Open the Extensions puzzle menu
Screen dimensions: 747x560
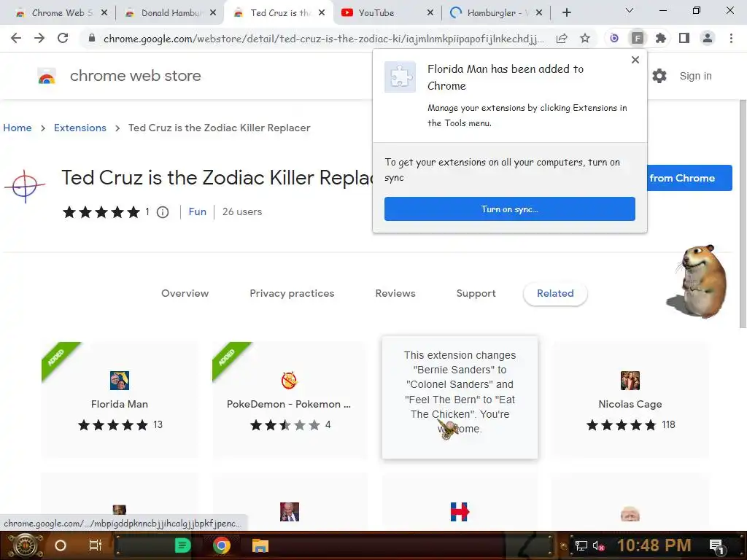(x=660, y=38)
